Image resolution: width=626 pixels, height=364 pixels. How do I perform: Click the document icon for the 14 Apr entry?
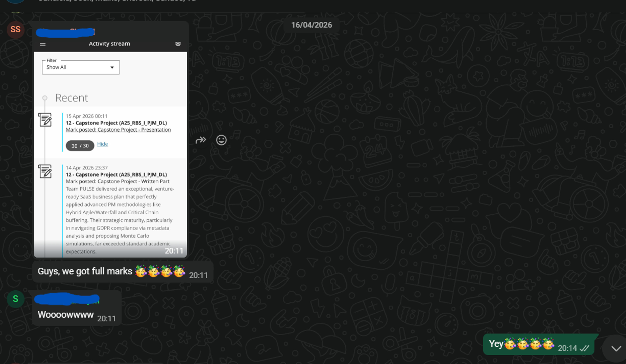pyautogui.click(x=45, y=171)
